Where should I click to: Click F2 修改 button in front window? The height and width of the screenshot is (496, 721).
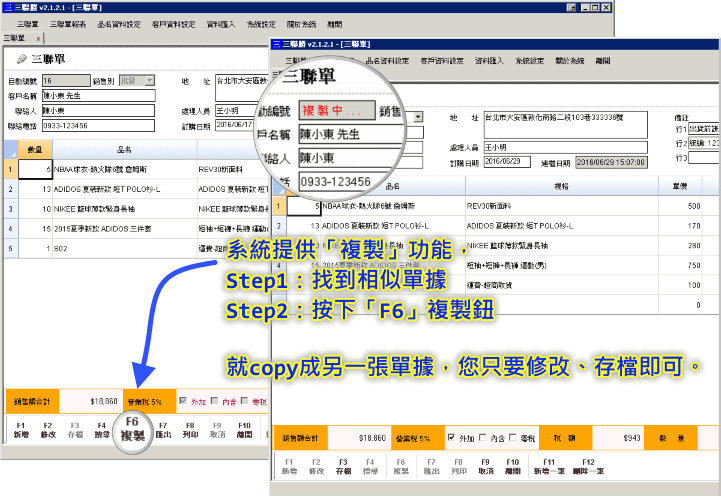[316, 467]
